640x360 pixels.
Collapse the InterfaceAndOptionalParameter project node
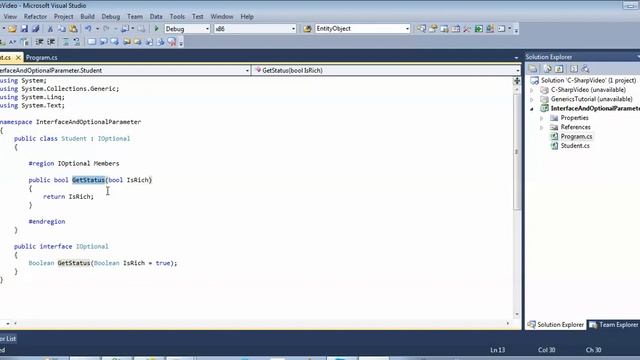click(x=532, y=109)
